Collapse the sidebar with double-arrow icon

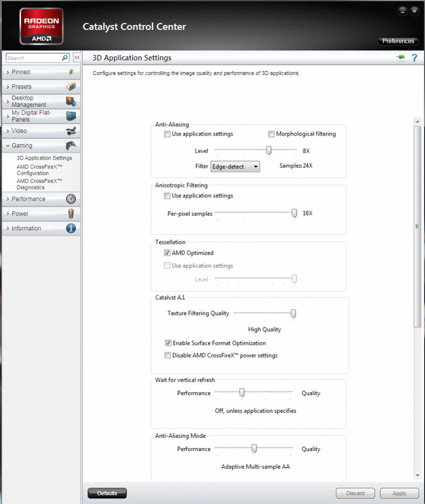77,57
